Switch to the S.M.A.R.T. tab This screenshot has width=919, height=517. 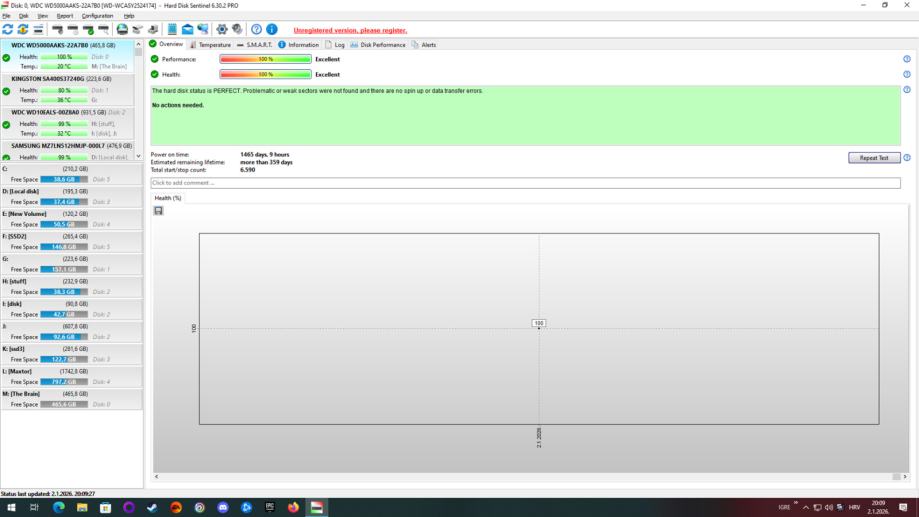pos(254,45)
